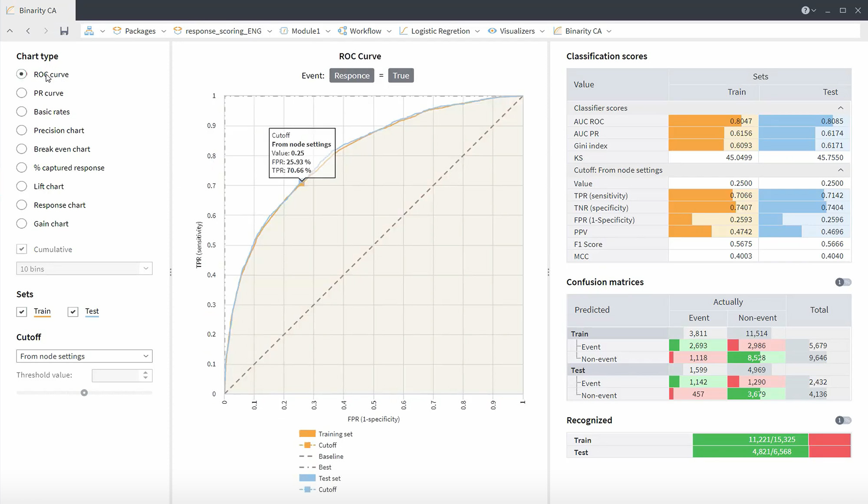This screenshot has height=504, width=868.
Task: Collapse the Classifier scores section
Action: click(840, 108)
